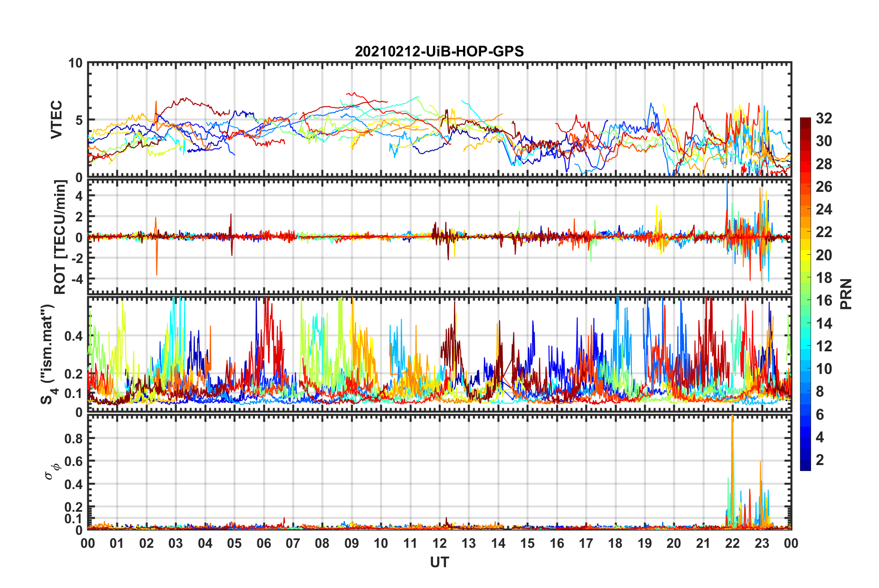Select the 16 tick on the PRN colorbar
This screenshot has height=588, width=879.
click(824, 300)
